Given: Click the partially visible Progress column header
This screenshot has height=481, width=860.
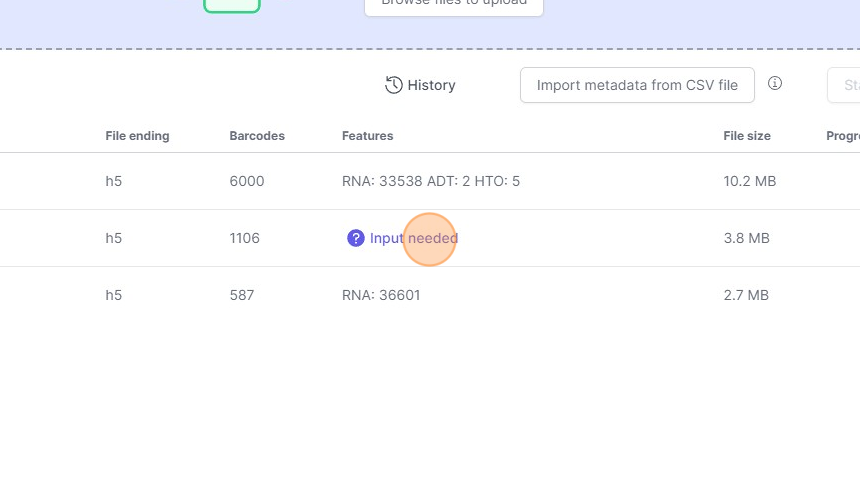Looking at the screenshot, I should click(842, 136).
